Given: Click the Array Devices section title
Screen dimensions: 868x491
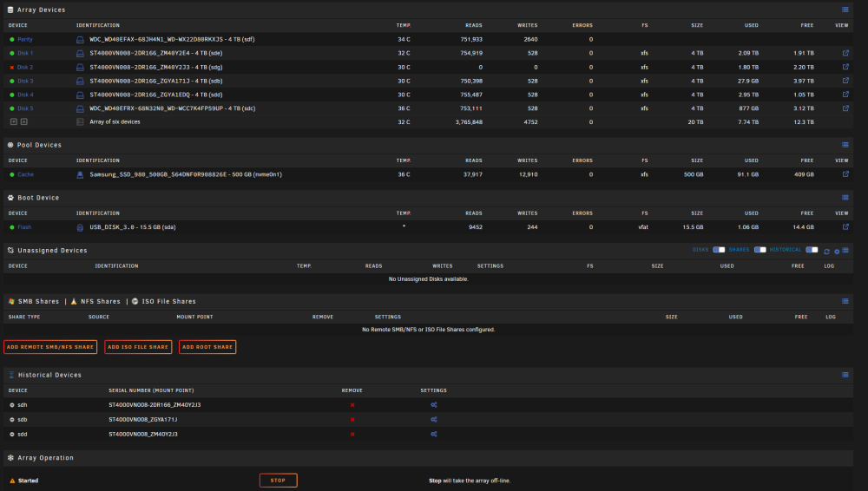Looking at the screenshot, I should [41, 10].
